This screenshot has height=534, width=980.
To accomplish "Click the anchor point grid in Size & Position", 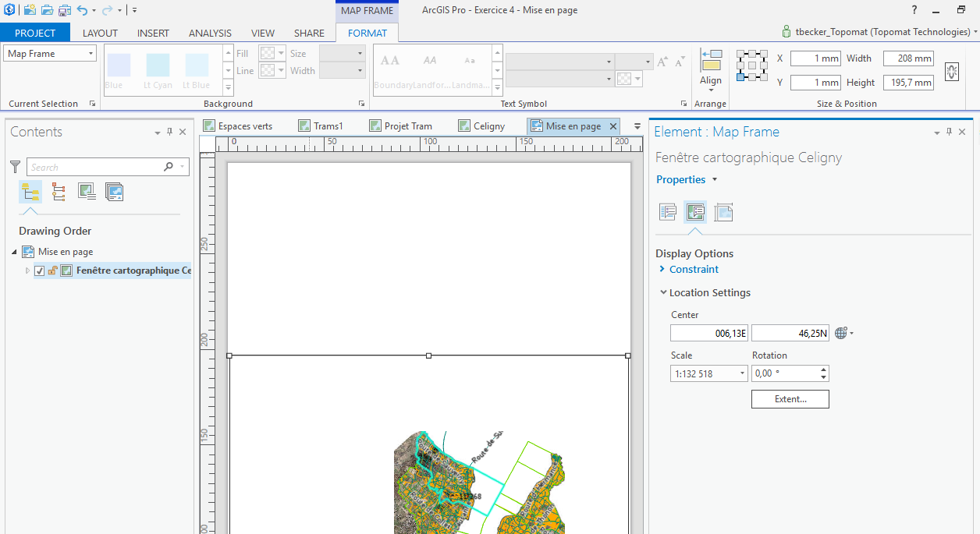I will coord(751,69).
